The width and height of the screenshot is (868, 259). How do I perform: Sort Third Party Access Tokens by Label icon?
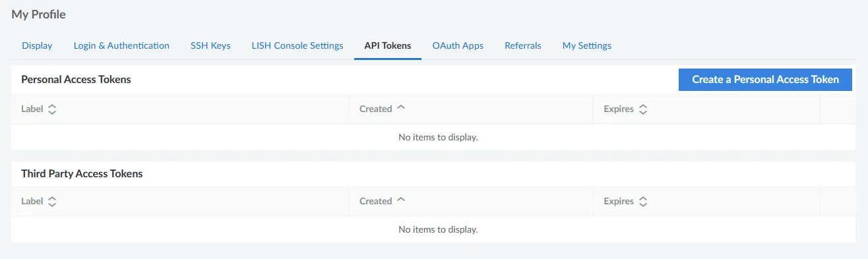point(52,202)
